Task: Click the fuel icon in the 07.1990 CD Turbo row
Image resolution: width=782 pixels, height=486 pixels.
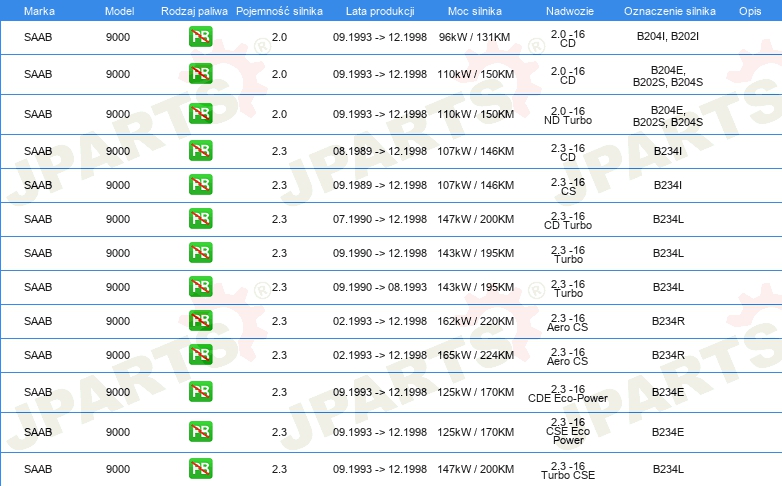Action: 200,219
